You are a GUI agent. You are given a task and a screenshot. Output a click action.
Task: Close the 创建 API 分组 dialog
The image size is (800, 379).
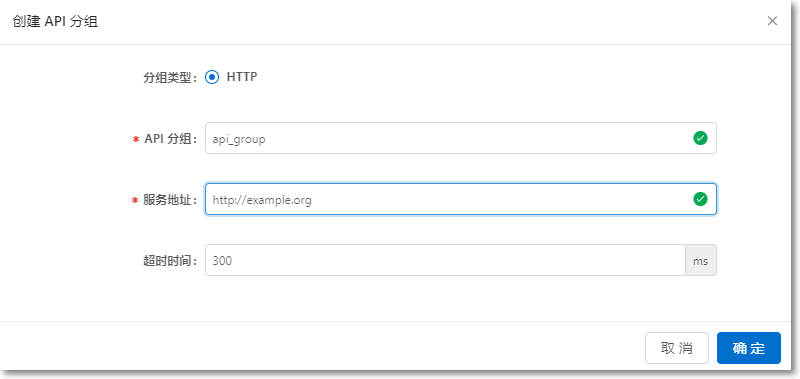click(x=772, y=21)
